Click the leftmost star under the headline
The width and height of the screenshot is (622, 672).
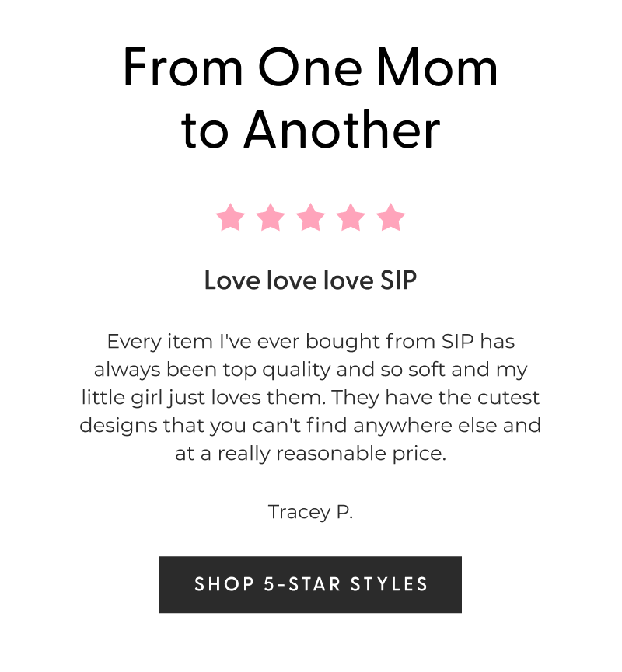(x=229, y=218)
